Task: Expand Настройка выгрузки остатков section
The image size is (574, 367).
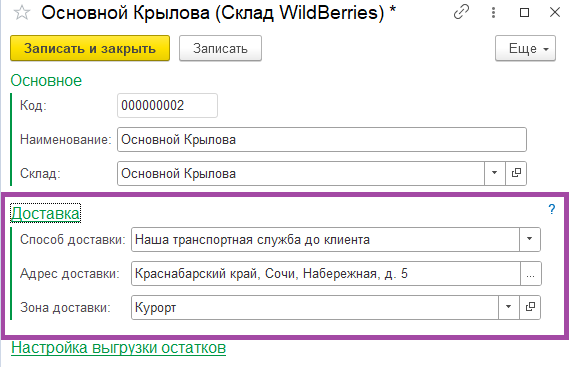Action: [119, 348]
